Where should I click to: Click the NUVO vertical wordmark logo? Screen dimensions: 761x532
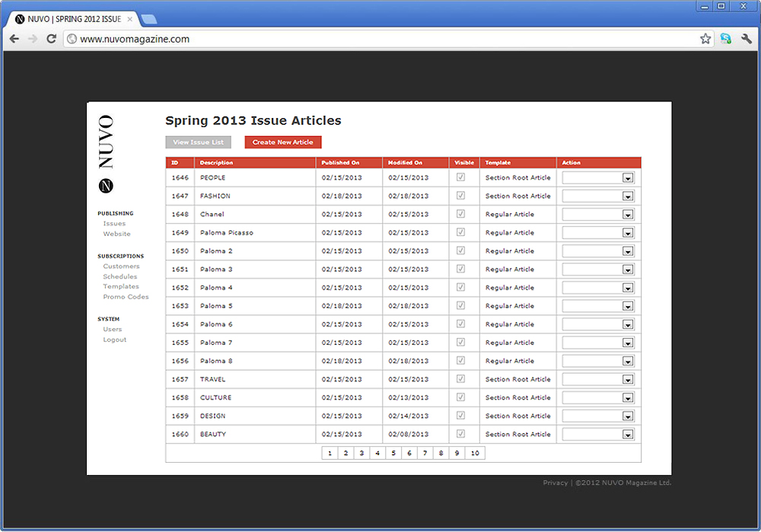tap(106, 142)
